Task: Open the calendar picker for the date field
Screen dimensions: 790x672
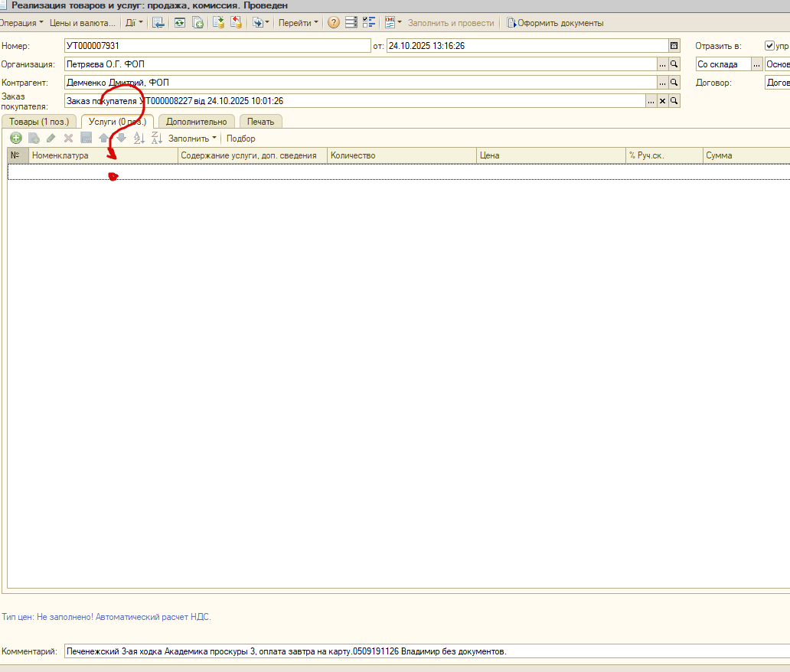Action: pos(674,46)
